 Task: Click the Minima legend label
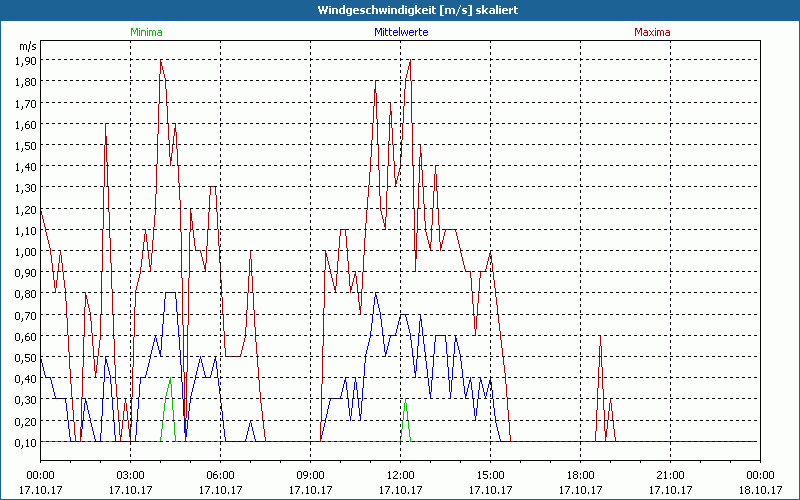[146, 32]
